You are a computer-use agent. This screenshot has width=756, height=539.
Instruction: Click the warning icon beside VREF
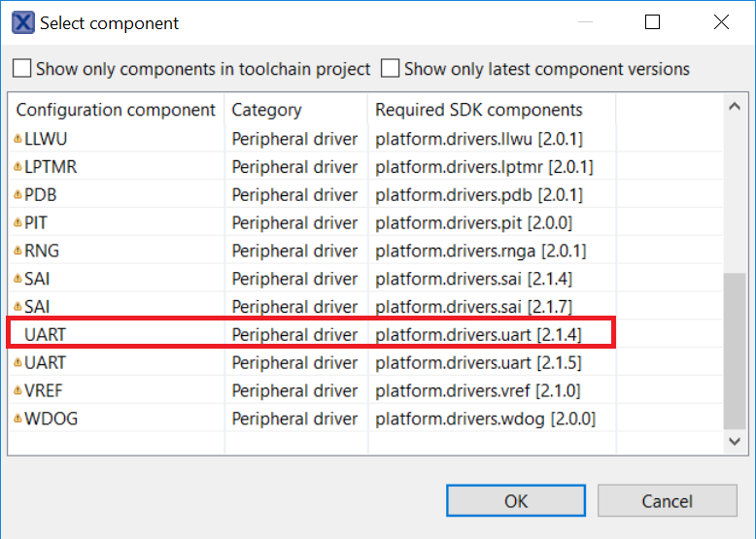point(17,391)
